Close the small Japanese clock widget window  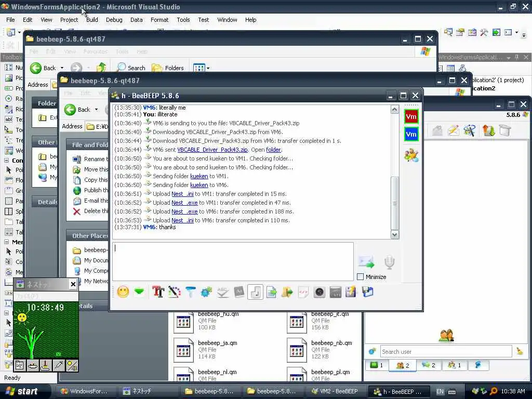(x=73, y=284)
